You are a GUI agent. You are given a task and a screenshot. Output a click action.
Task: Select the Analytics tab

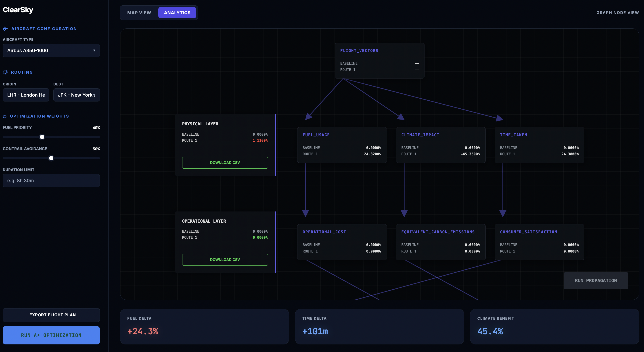coord(177,13)
